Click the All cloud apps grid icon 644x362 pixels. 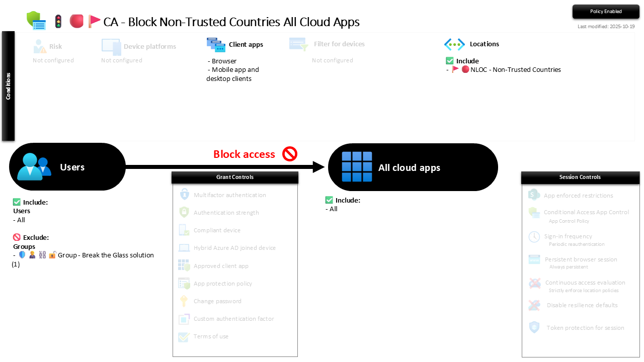(x=357, y=167)
